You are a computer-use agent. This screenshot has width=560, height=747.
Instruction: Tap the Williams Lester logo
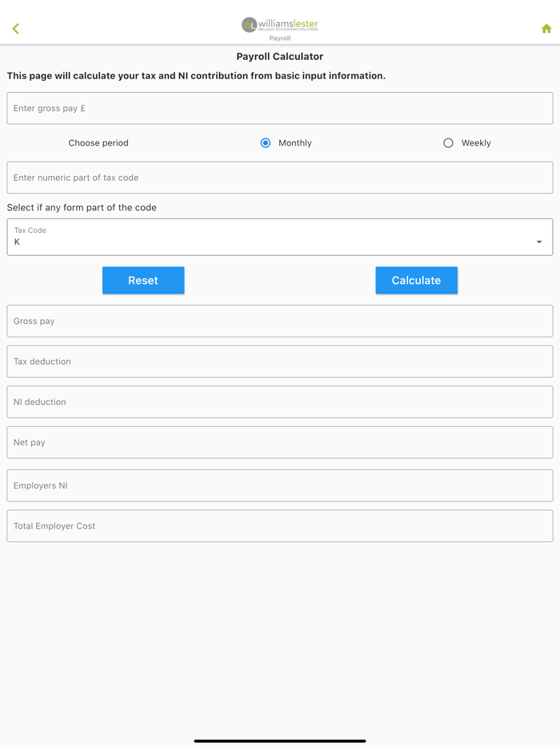click(280, 24)
